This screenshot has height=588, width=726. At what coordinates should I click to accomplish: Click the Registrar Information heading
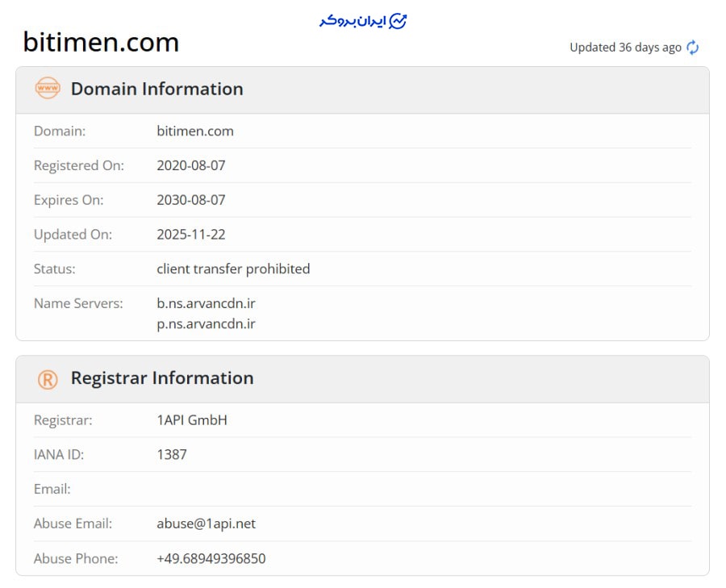162,378
